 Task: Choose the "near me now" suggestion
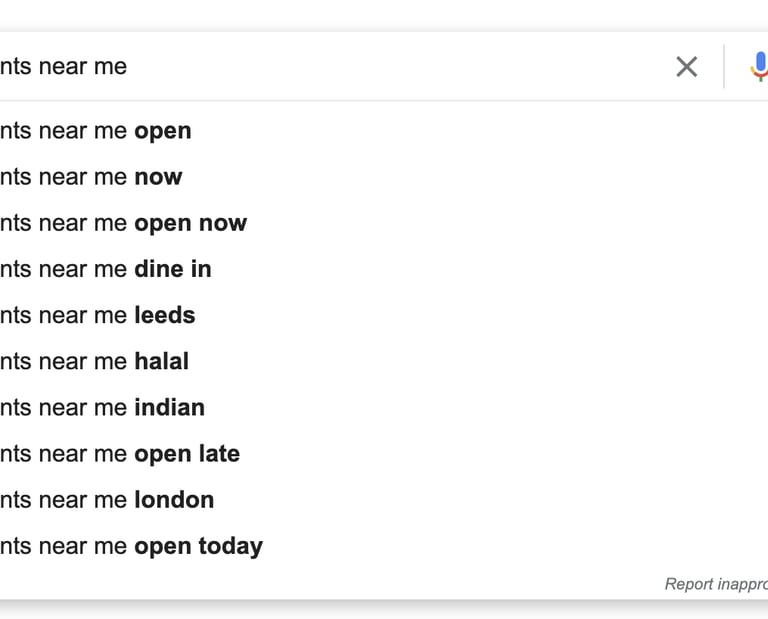pos(91,177)
